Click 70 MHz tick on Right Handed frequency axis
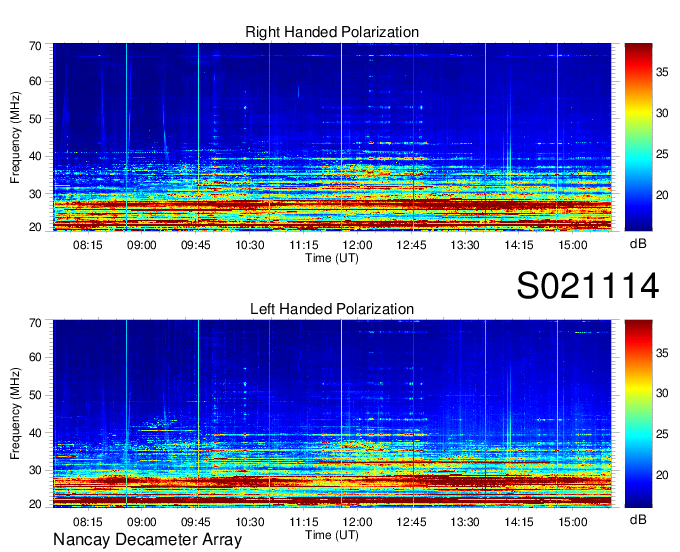 tap(35, 46)
